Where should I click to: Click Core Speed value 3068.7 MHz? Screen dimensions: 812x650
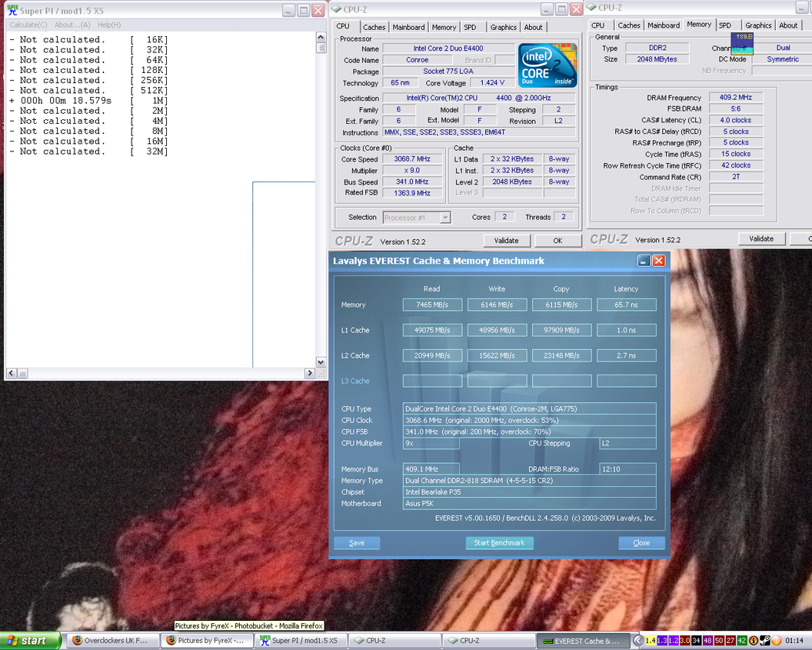(412, 159)
